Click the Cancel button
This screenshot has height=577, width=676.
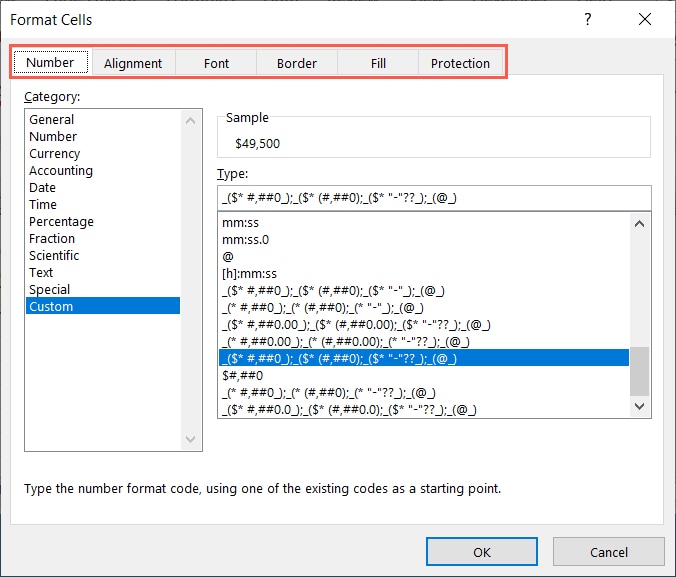pyautogui.click(x=608, y=552)
